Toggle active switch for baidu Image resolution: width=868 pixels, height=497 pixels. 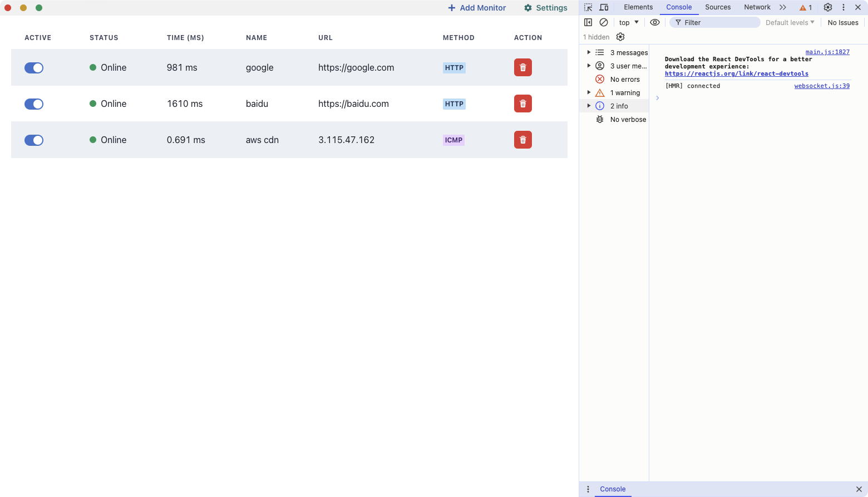click(34, 104)
